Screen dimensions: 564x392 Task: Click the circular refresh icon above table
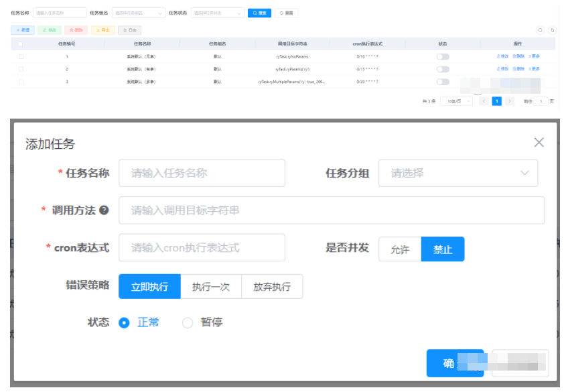553,30
